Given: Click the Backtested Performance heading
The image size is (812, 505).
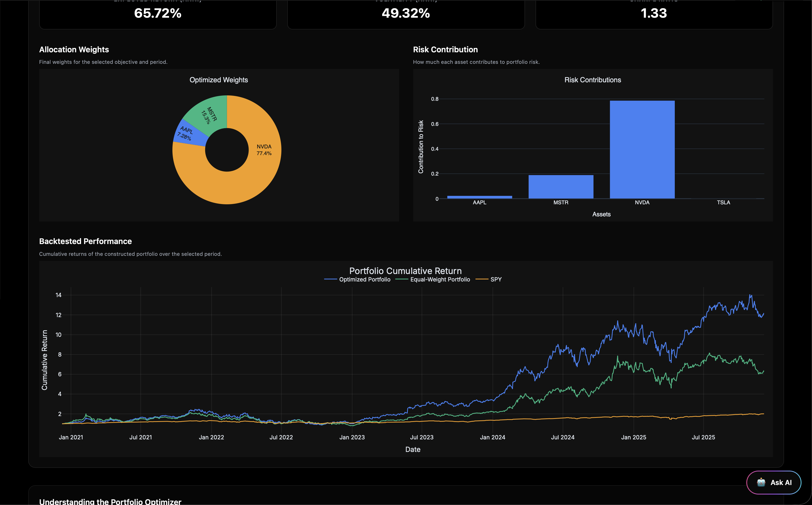Looking at the screenshot, I should point(86,241).
